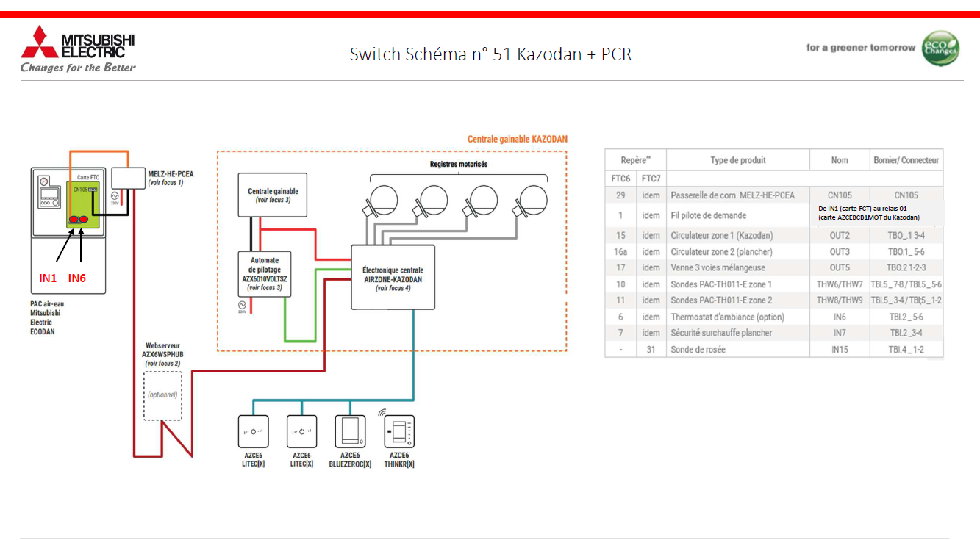Screen dimensions: 980x540
Task: Click the OUT3 cell in the Nom column
Action: (x=840, y=252)
